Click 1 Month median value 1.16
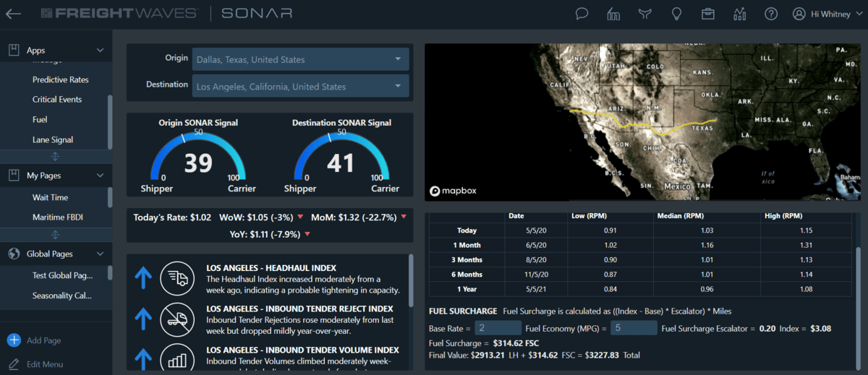The width and height of the screenshot is (868, 375). coord(707,245)
